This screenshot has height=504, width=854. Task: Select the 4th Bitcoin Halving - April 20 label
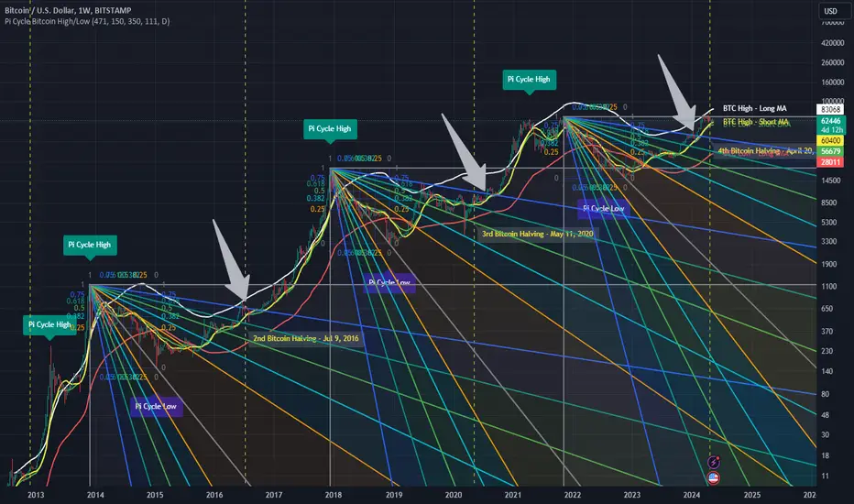(765, 151)
